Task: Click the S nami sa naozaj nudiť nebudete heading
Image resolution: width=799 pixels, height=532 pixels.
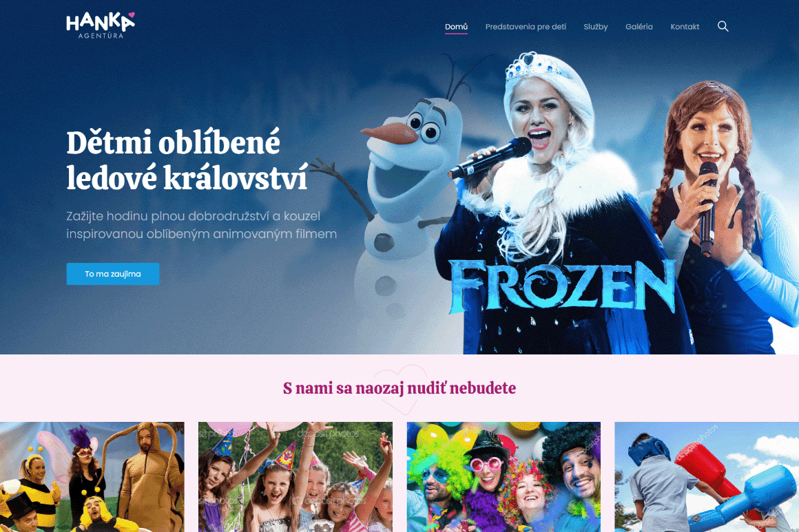Action: pos(399,388)
